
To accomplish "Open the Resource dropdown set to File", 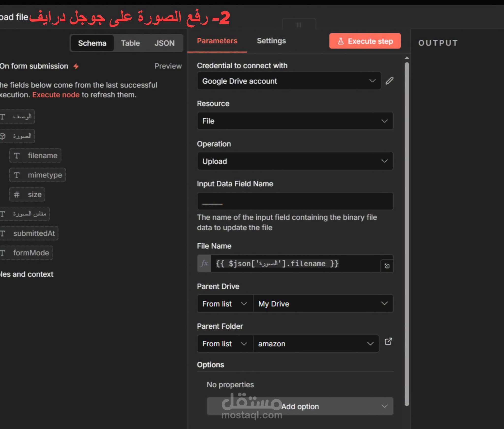I will point(295,121).
